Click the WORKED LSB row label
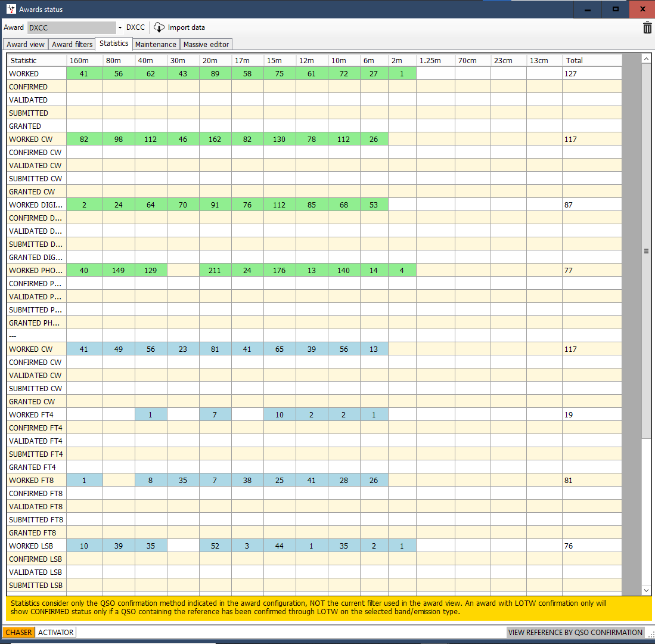 (x=37, y=546)
